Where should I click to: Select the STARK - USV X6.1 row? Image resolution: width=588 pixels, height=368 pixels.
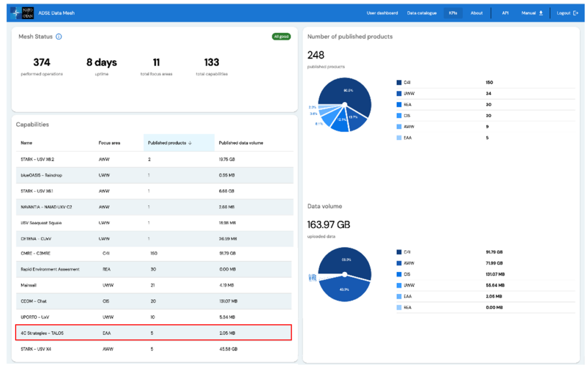[x=154, y=191]
